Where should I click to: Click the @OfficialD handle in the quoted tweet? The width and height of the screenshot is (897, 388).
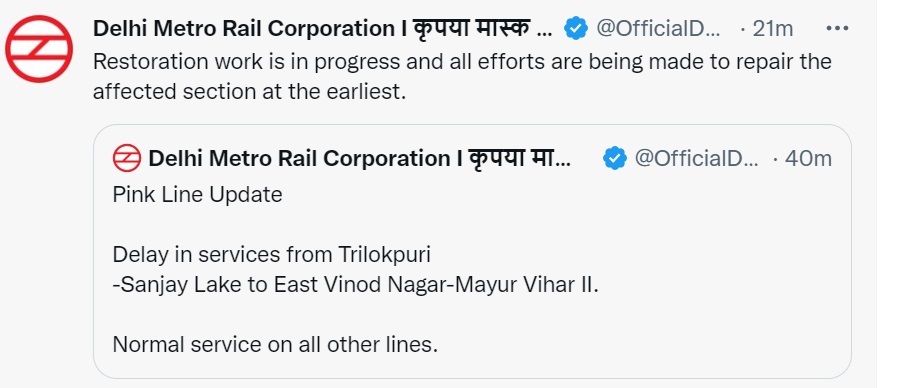696,159
